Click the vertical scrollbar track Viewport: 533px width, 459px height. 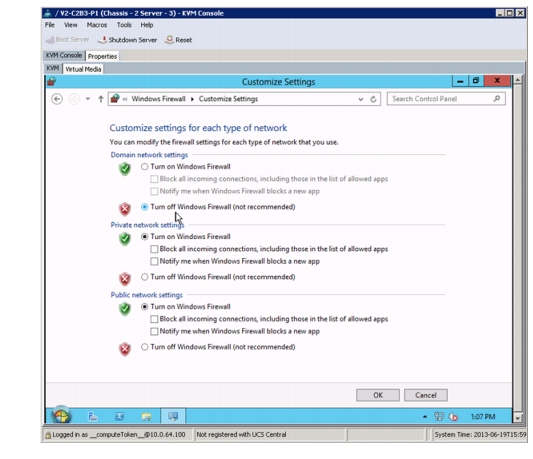[517, 248]
